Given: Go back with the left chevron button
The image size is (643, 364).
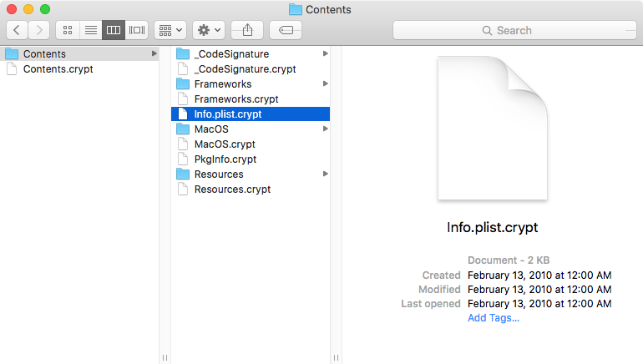Looking at the screenshot, I should (x=17, y=30).
